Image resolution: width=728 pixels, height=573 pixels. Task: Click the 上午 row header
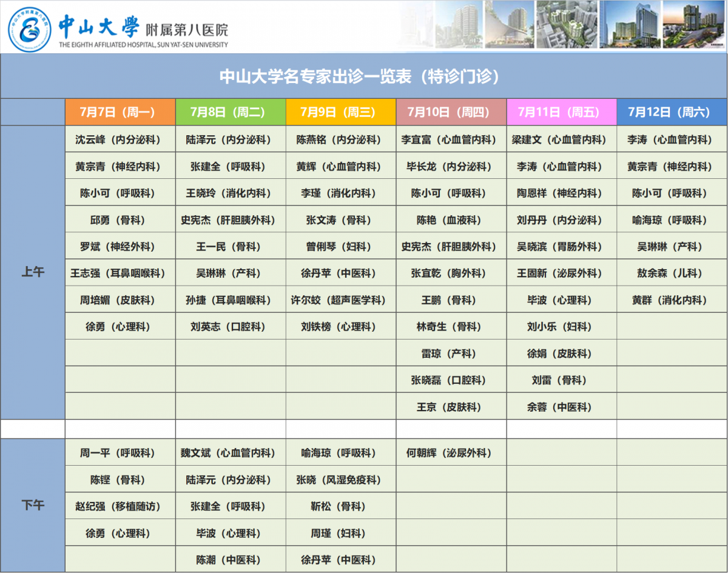click(x=33, y=272)
